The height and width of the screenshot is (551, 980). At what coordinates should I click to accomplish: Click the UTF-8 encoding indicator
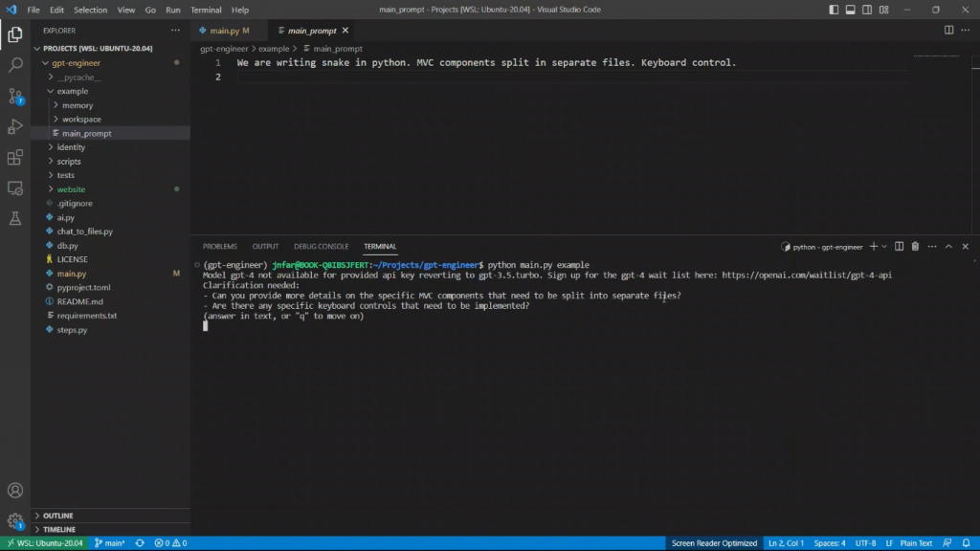click(865, 543)
